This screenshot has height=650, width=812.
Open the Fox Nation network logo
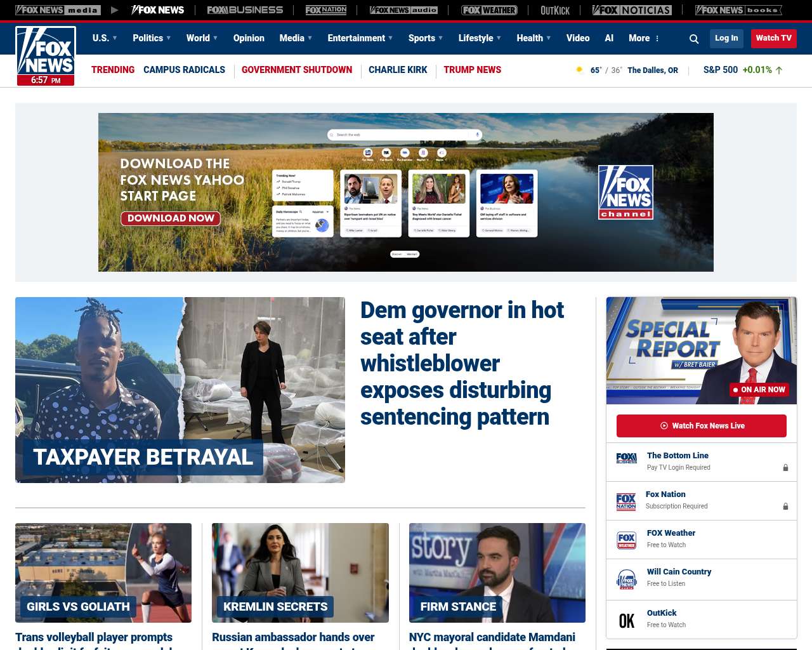[326, 10]
